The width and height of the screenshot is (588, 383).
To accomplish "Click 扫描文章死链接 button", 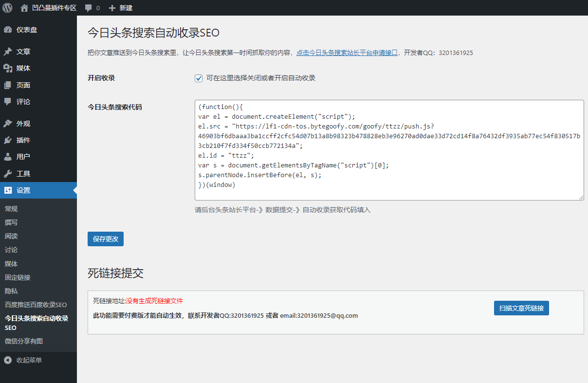I will [x=521, y=308].
